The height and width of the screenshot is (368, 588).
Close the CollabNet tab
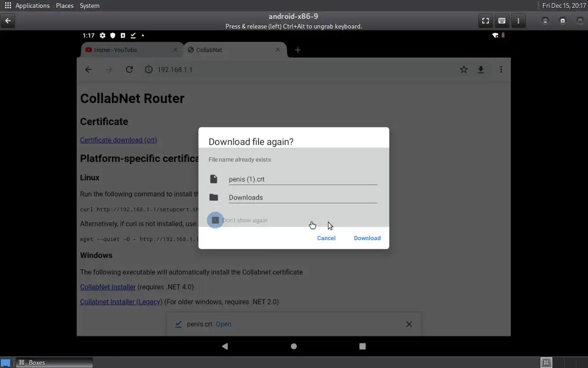click(x=277, y=50)
